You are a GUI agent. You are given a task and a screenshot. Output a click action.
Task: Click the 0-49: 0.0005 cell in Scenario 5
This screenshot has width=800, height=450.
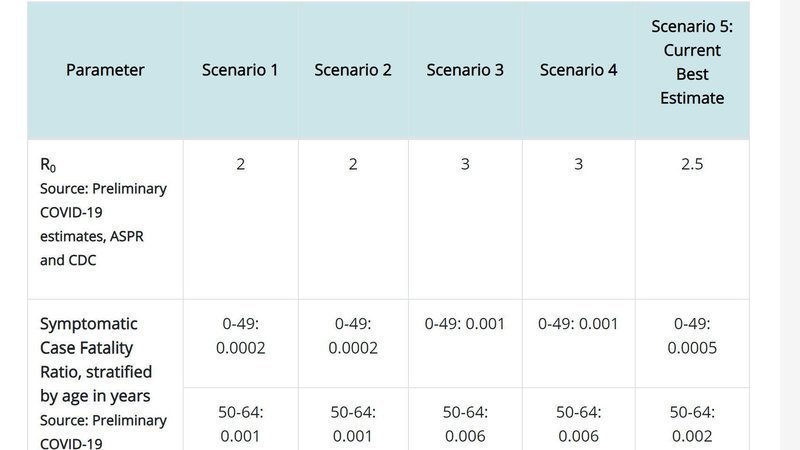point(691,336)
